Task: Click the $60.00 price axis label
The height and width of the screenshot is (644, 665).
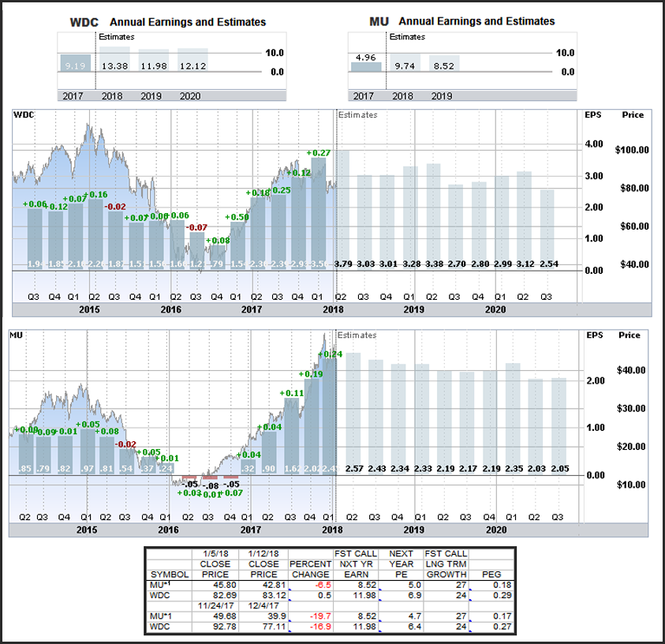Action: tap(634, 227)
